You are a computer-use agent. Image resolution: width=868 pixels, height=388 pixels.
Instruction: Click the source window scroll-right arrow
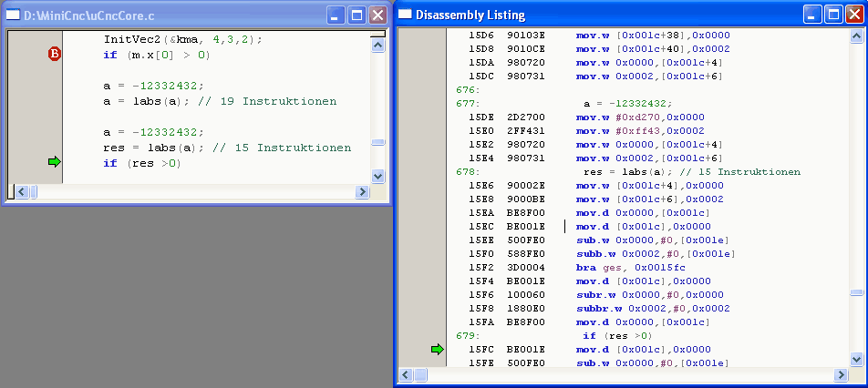(x=363, y=192)
